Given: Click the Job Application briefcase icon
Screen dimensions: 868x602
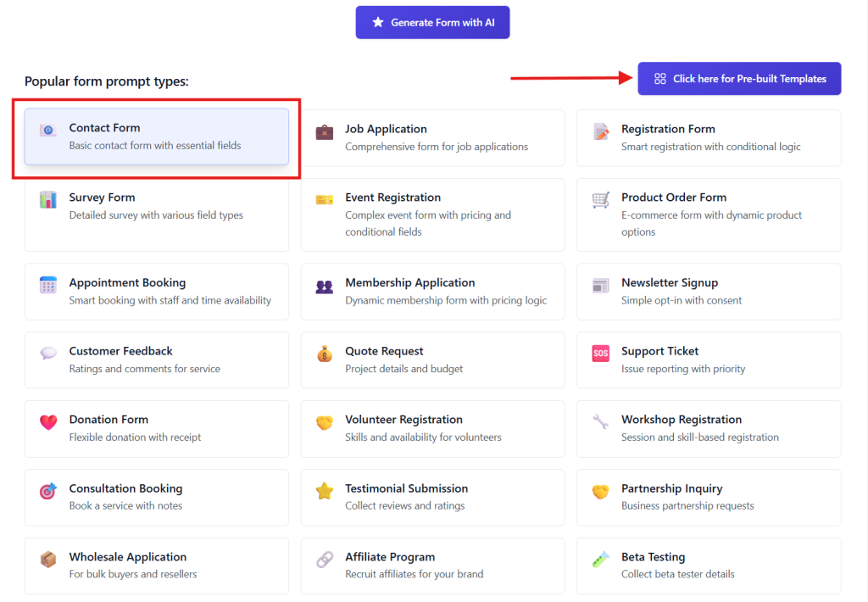Looking at the screenshot, I should pos(325,131).
